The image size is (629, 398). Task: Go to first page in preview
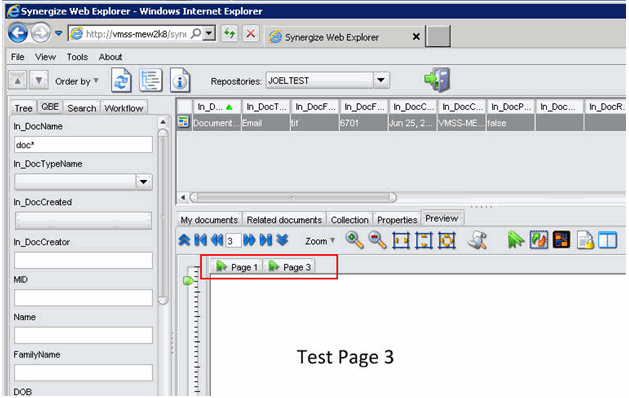200,240
